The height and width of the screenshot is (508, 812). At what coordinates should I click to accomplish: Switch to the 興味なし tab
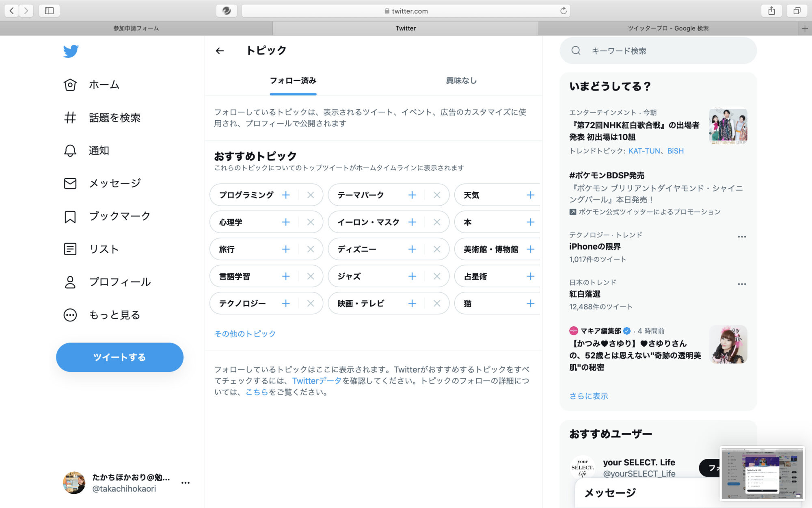[x=461, y=80]
